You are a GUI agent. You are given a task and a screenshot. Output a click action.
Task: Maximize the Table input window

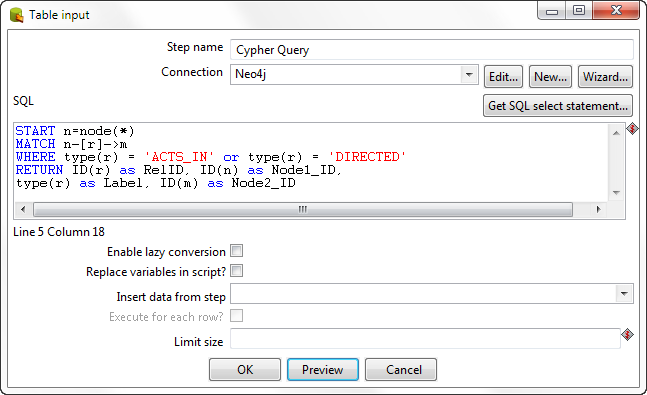[579, 11]
